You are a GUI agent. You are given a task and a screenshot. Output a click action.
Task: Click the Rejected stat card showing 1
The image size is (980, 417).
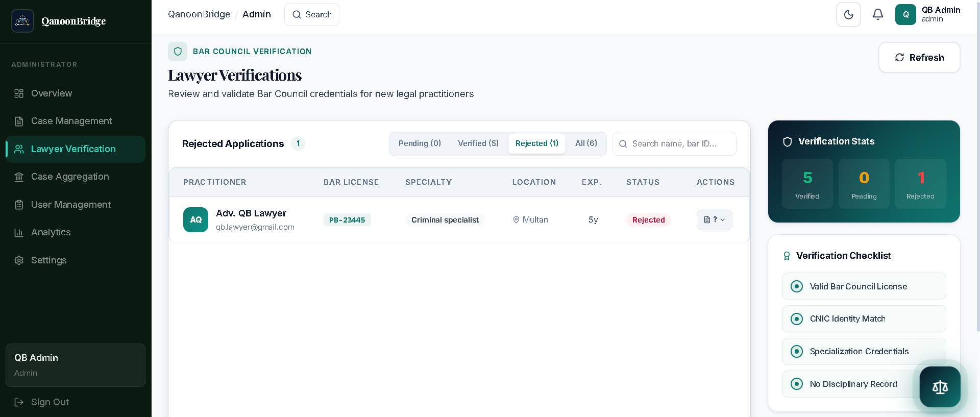(x=920, y=184)
